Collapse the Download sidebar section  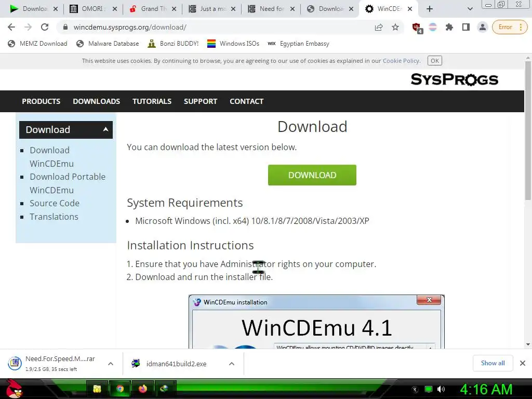pyautogui.click(x=66, y=129)
